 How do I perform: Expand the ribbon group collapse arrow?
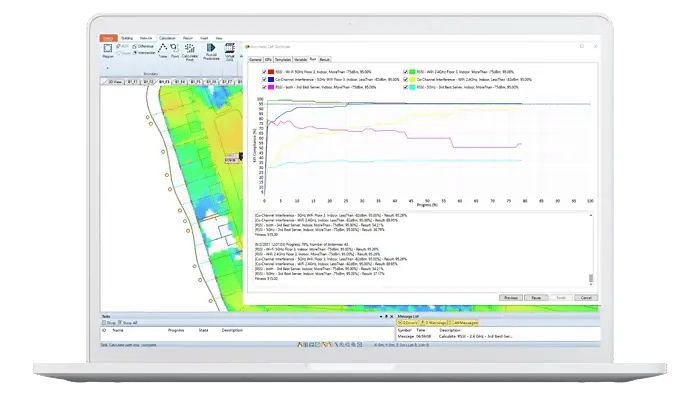(242, 56)
